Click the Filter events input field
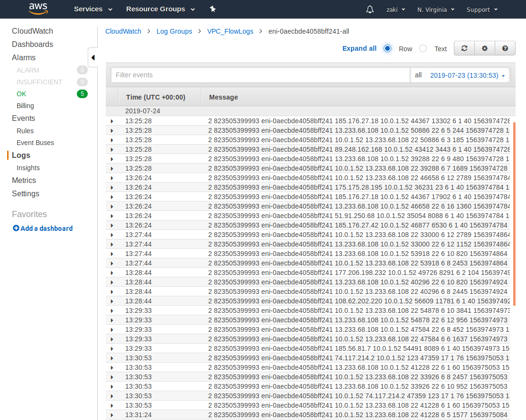526x420 pixels. [x=260, y=75]
